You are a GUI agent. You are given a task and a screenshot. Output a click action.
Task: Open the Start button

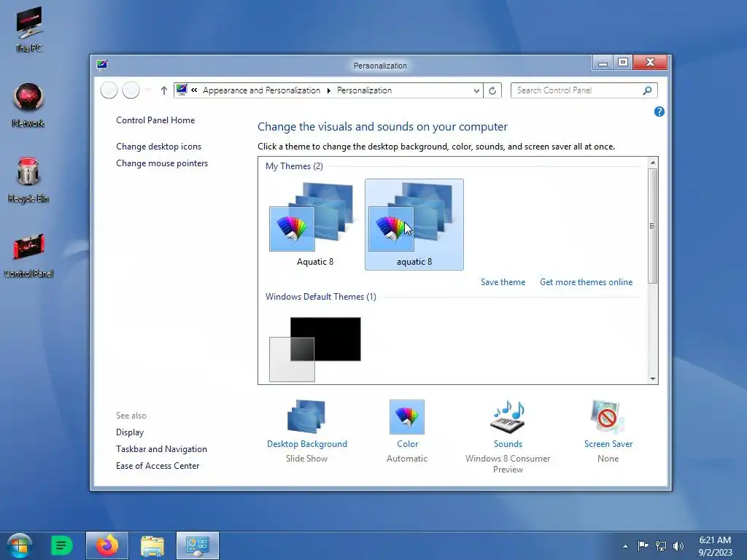pos(20,545)
